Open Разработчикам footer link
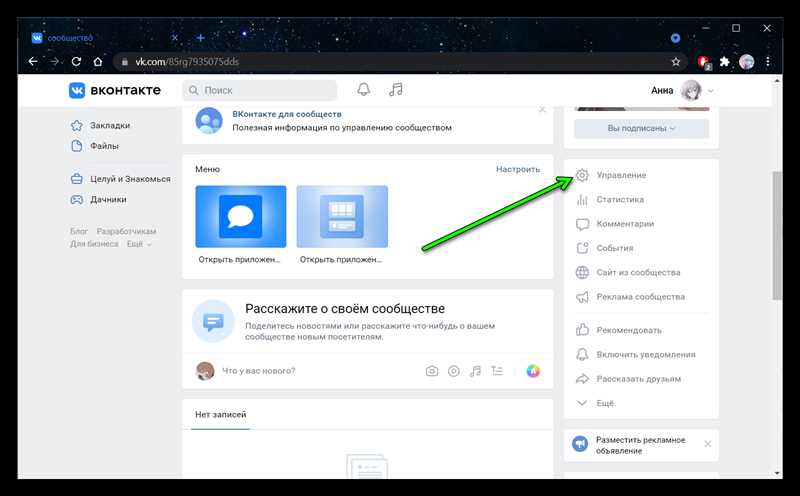This screenshot has height=496, width=800. pos(127,232)
